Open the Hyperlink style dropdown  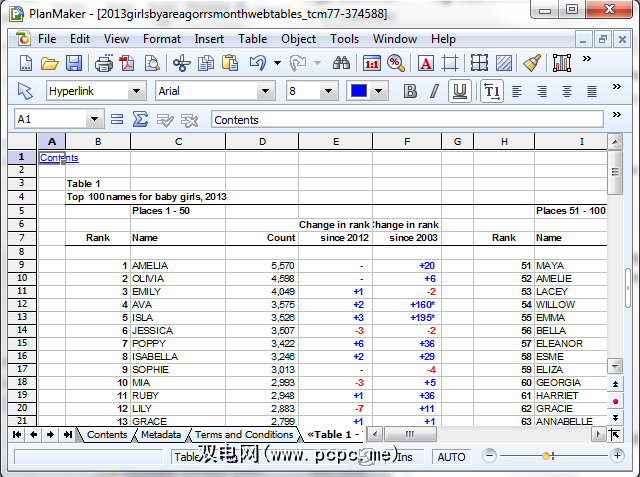(137, 91)
